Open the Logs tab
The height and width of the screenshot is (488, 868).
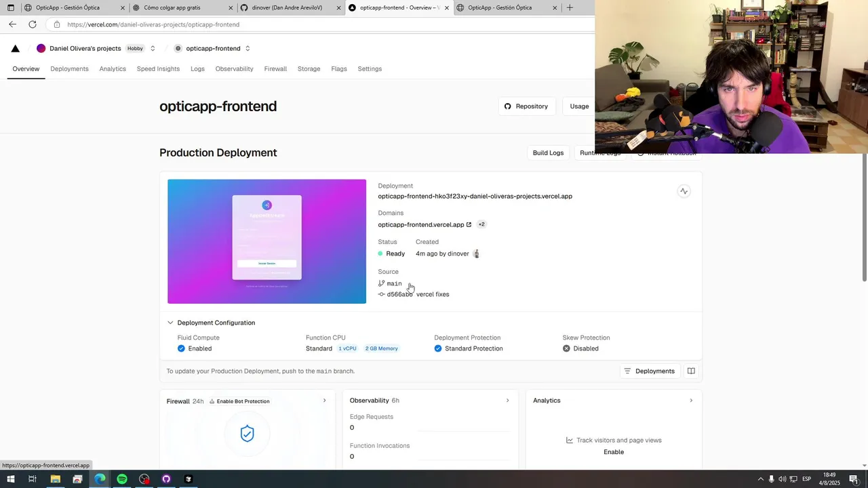click(x=197, y=68)
